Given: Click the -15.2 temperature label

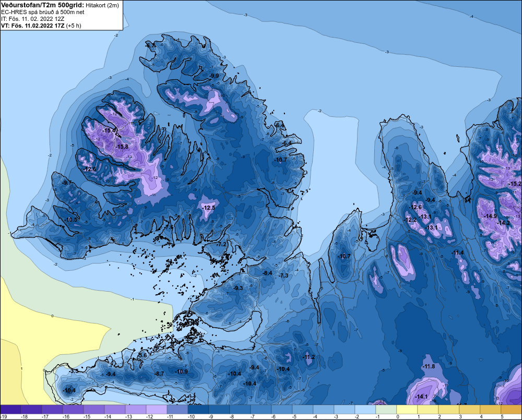Looking at the screenshot, I should [515, 184].
